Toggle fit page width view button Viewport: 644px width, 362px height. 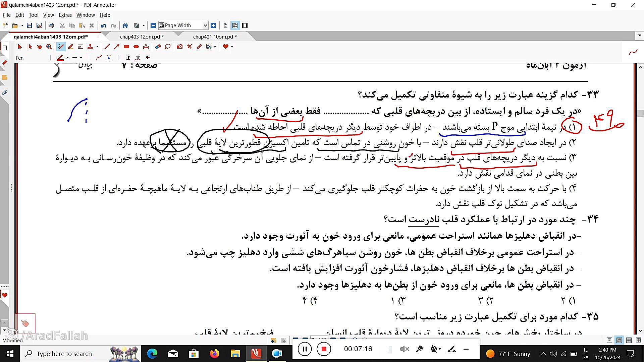[235, 25]
